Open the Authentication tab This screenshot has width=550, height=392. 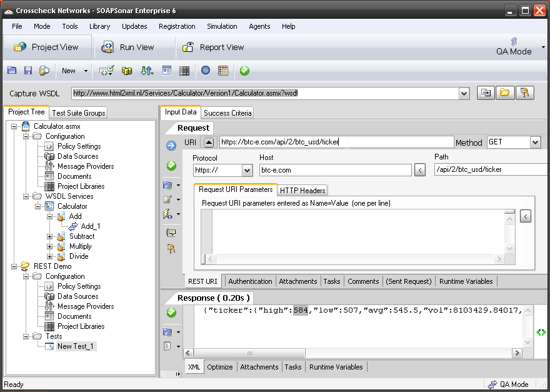coord(250,281)
